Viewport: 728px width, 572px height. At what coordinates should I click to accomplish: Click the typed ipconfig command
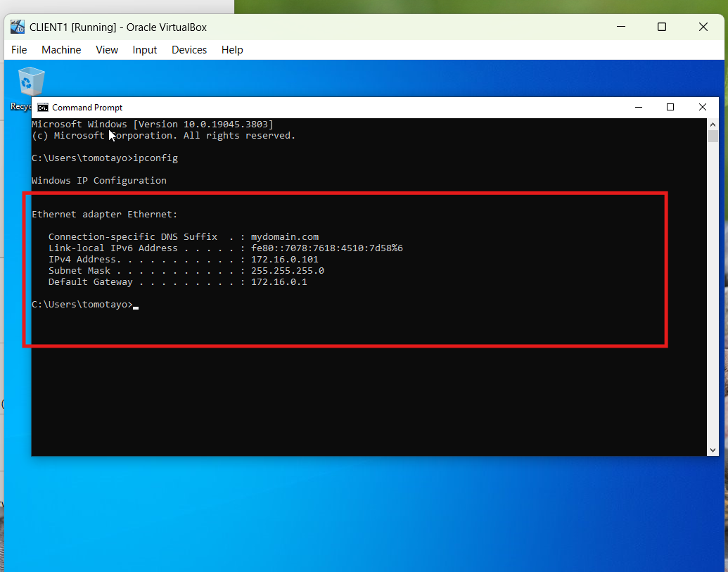155,158
